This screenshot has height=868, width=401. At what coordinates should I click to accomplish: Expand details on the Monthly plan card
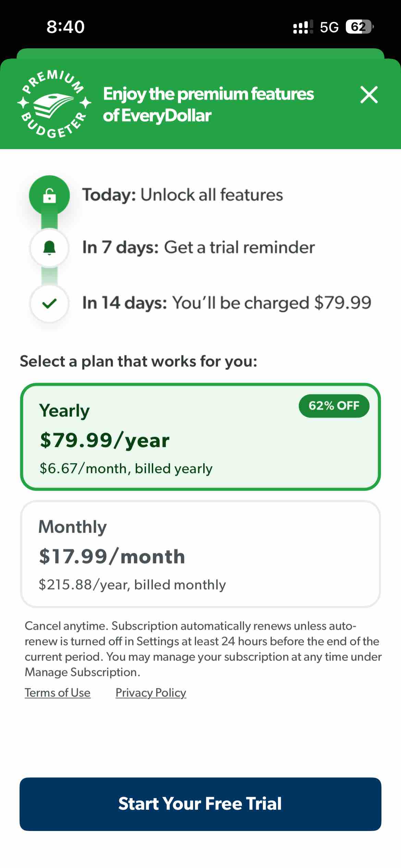tap(200, 555)
